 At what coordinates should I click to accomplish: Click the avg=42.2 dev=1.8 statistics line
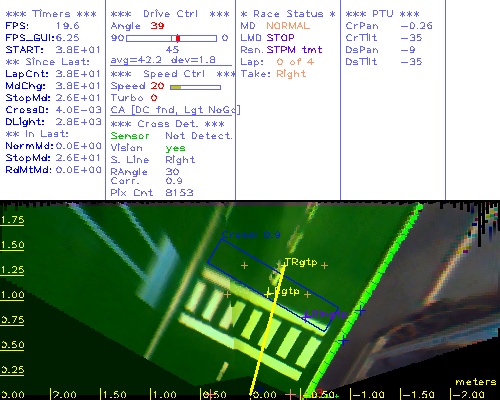[x=163, y=60]
